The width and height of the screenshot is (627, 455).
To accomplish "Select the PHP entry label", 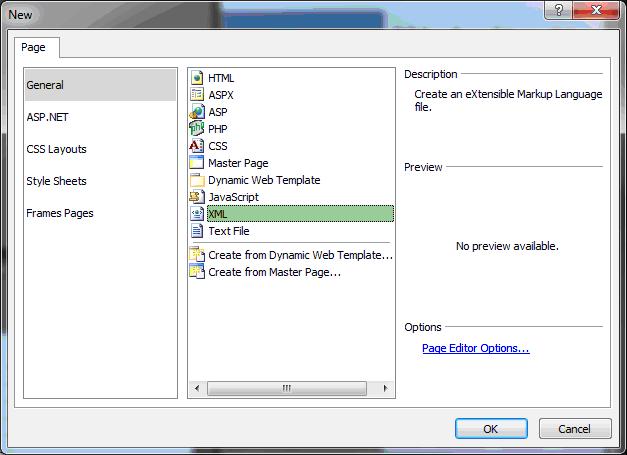I will tap(218, 129).
